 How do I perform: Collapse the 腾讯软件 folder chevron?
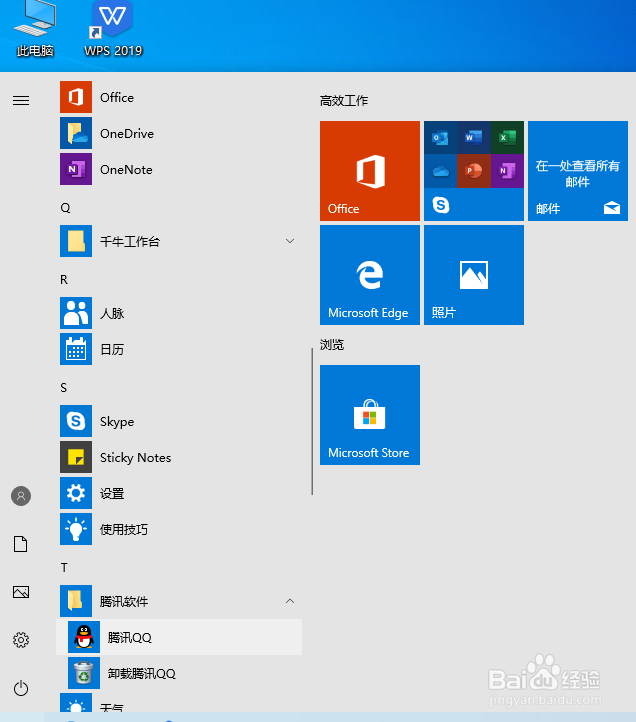(x=290, y=601)
